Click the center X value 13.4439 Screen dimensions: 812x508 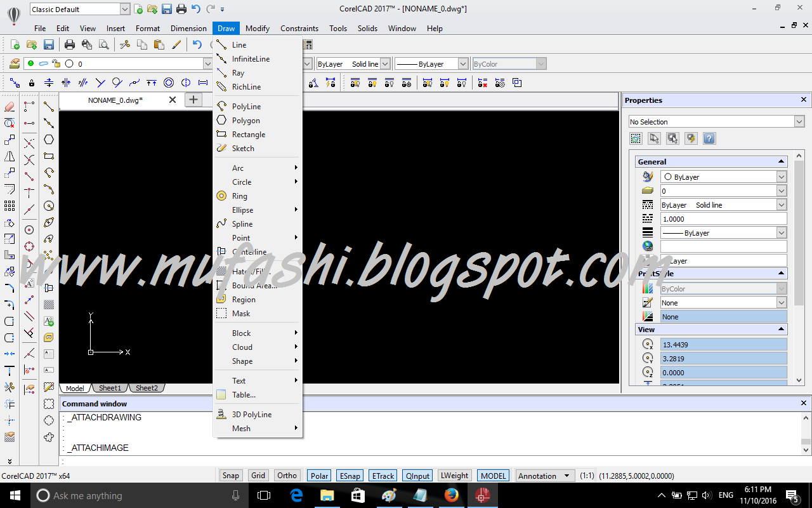[724, 345]
